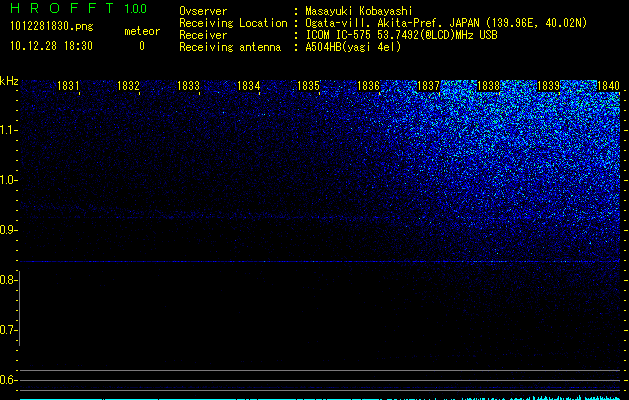Click the 1840 time marker

pos(609,85)
